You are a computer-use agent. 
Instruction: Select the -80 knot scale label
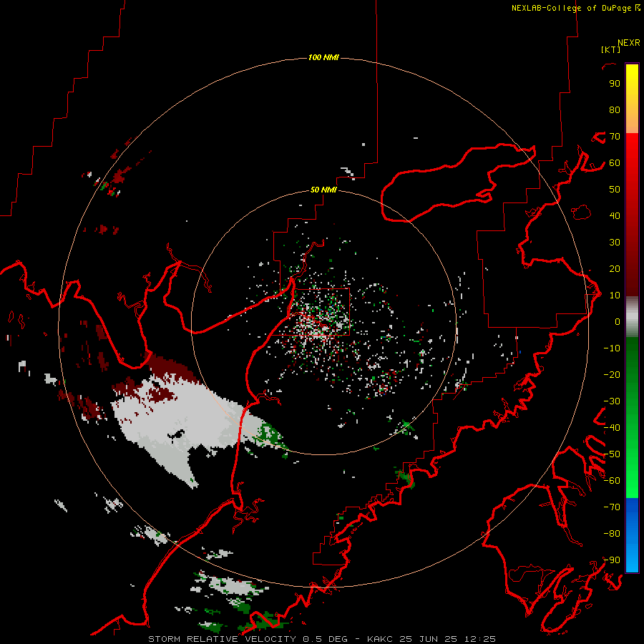(612, 534)
